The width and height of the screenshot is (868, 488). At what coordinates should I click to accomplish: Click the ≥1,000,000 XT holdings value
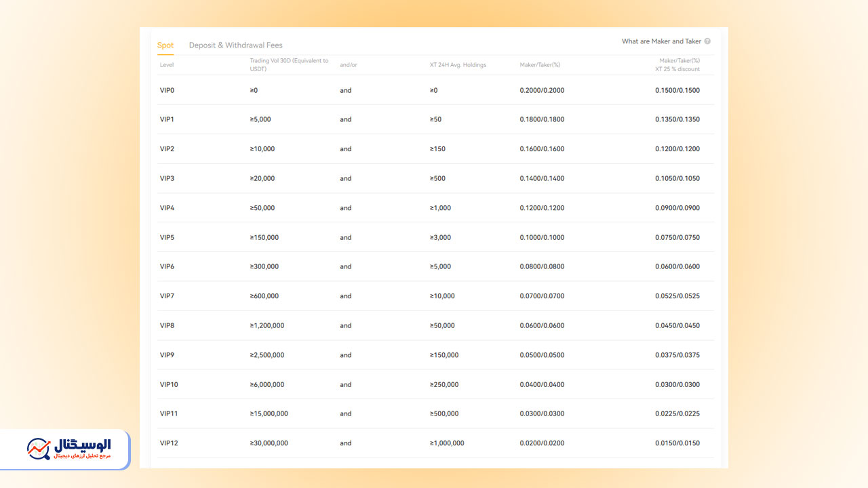(x=447, y=443)
